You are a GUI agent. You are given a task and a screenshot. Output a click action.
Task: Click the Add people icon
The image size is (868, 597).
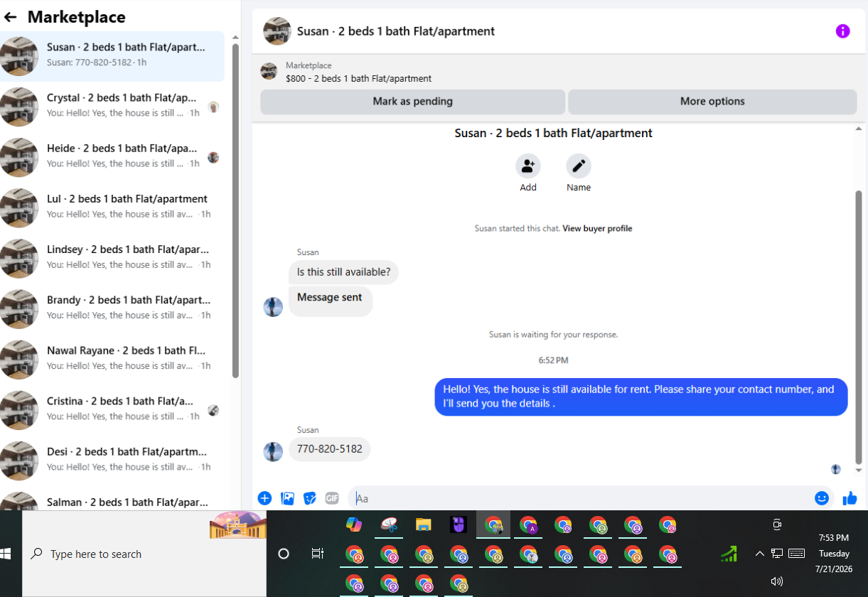(x=528, y=166)
